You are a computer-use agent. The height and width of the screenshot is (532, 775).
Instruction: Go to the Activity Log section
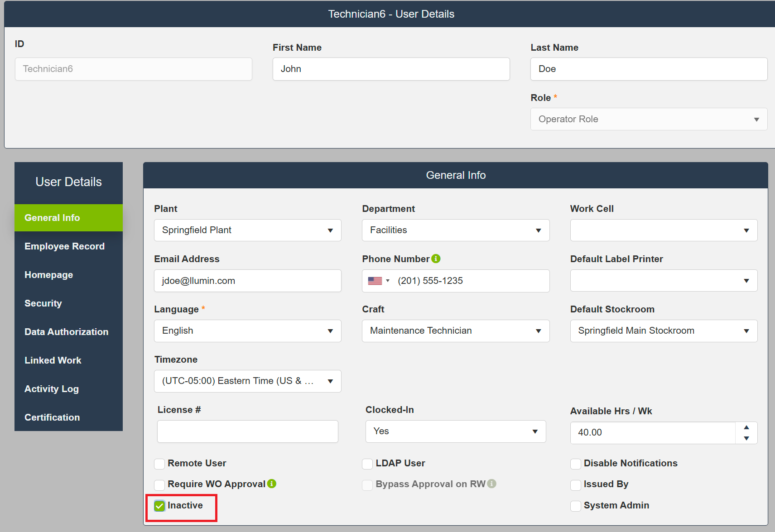click(52, 389)
